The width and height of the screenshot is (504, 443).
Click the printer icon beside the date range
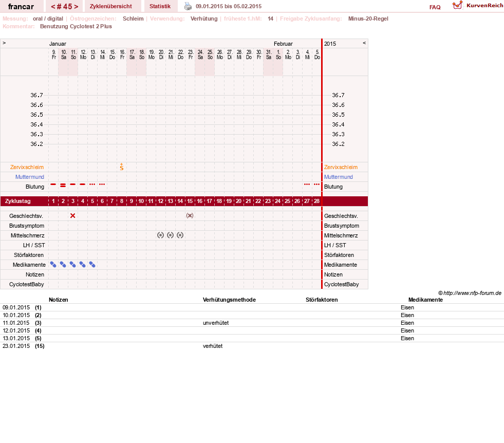(188, 6)
